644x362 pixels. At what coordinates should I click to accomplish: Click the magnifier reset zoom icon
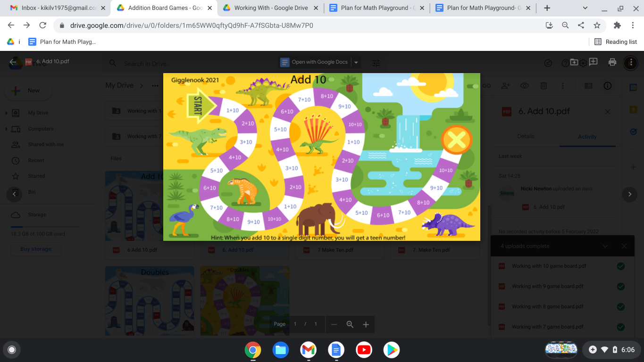coord(350,324)
